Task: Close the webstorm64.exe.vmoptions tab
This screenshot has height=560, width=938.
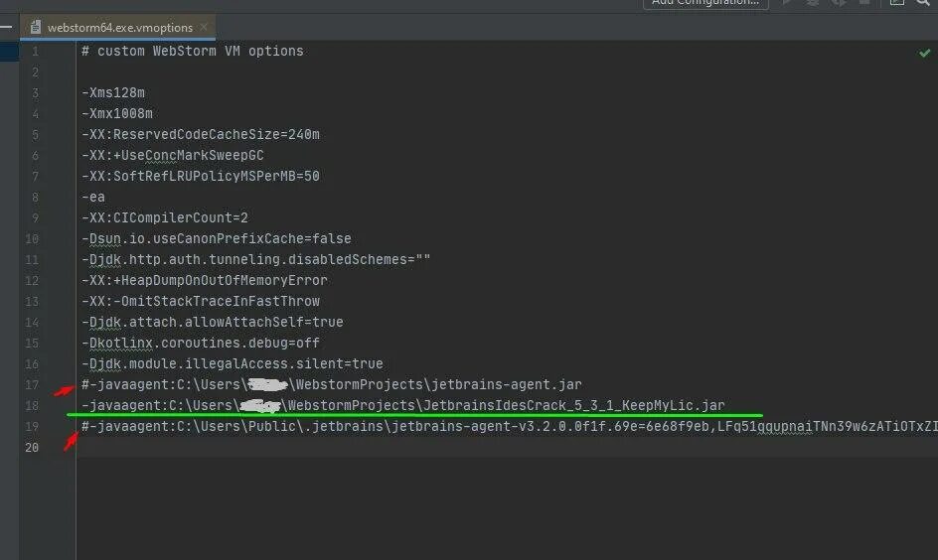Action: [x=204, y=27]
